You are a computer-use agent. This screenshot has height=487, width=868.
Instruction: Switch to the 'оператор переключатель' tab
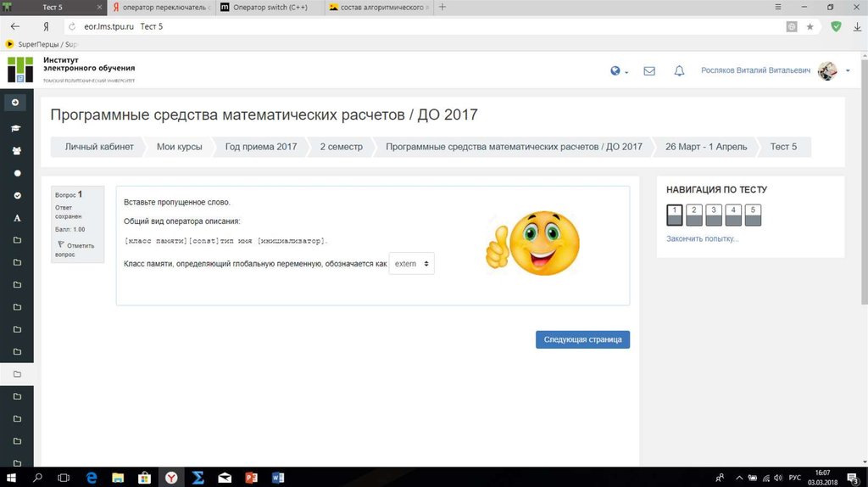pos(160,7)
